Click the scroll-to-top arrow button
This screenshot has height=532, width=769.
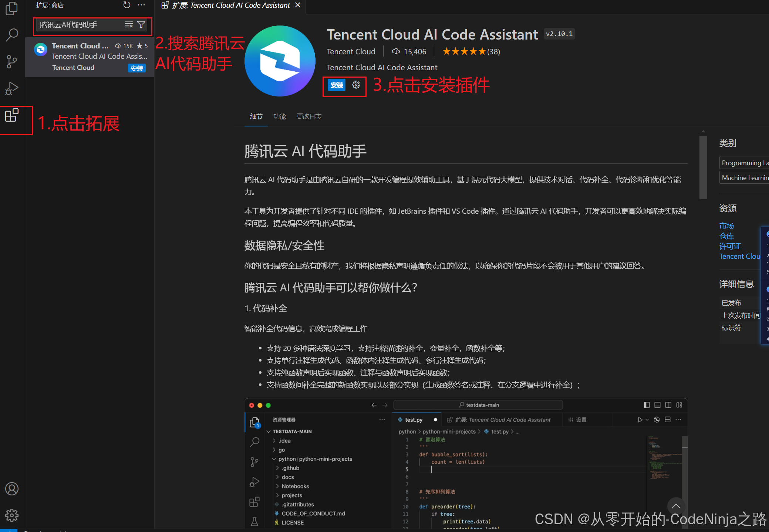676,506
